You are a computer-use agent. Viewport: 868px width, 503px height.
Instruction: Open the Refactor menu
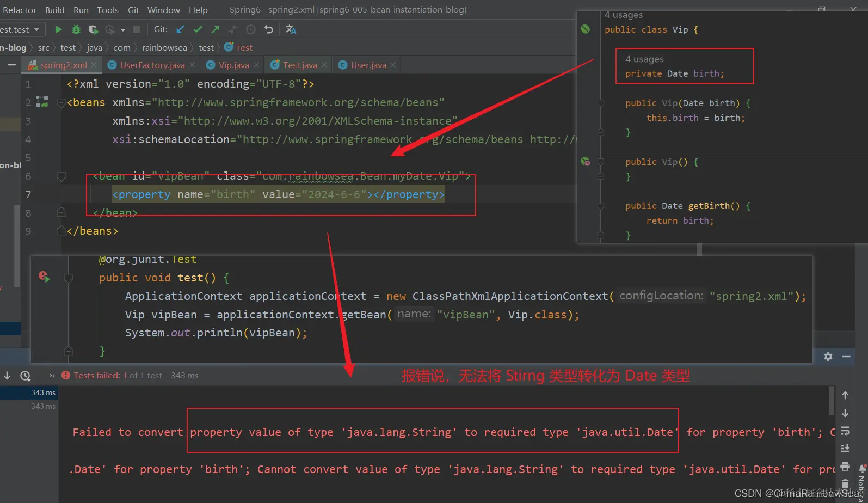[x=20, y=10]
